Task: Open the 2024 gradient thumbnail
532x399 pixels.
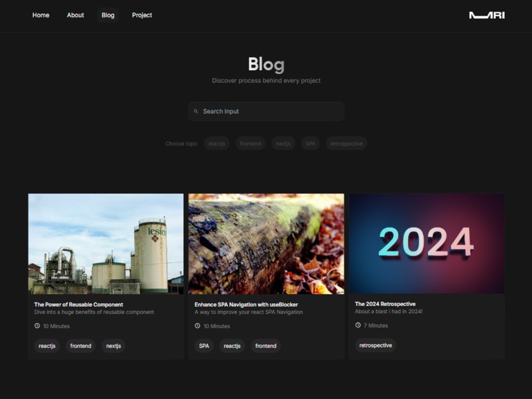Action: (427, 243)
